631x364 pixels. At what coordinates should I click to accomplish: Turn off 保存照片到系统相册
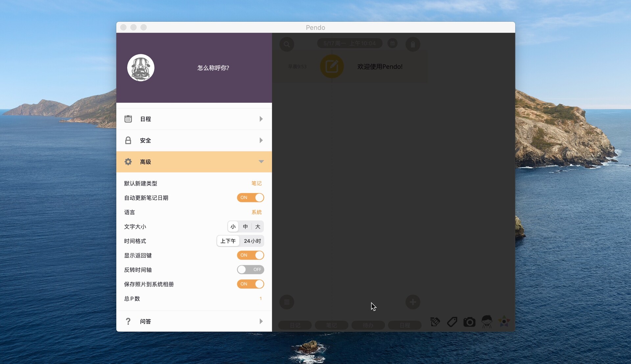[250, 284]
